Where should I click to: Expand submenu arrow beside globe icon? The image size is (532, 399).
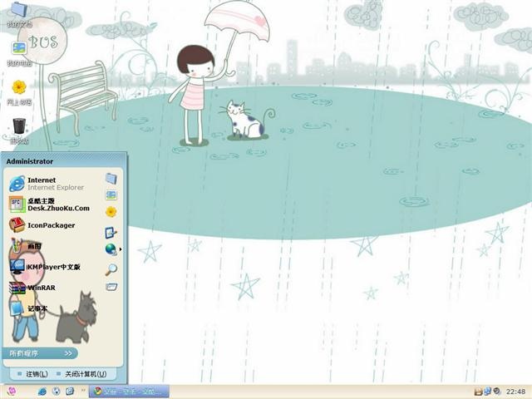pyautogui.click(x=121, y=249)
